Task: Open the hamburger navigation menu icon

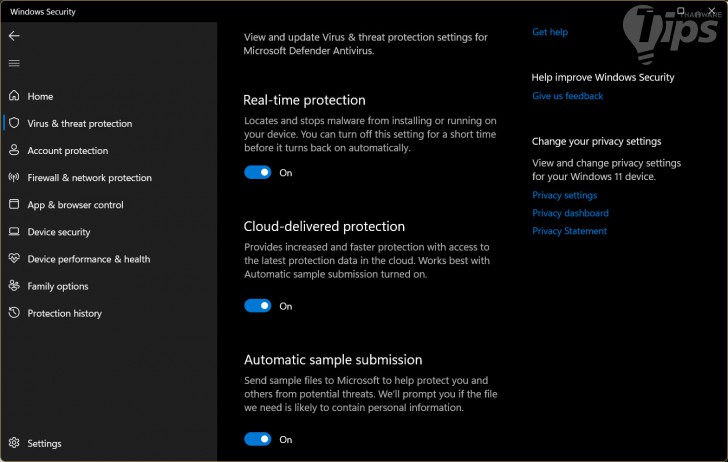Action: click(14, 63)
